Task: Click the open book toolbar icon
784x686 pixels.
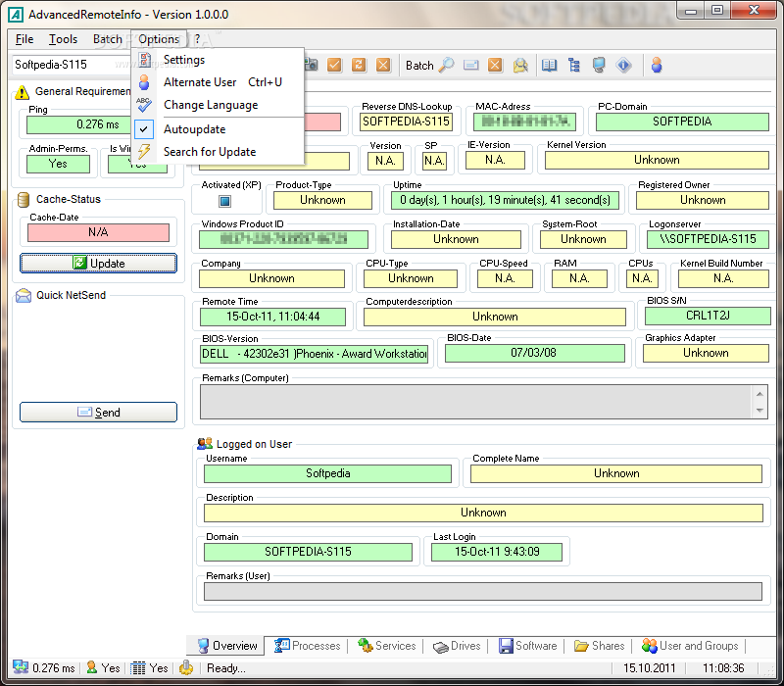Action: [549, 65]
